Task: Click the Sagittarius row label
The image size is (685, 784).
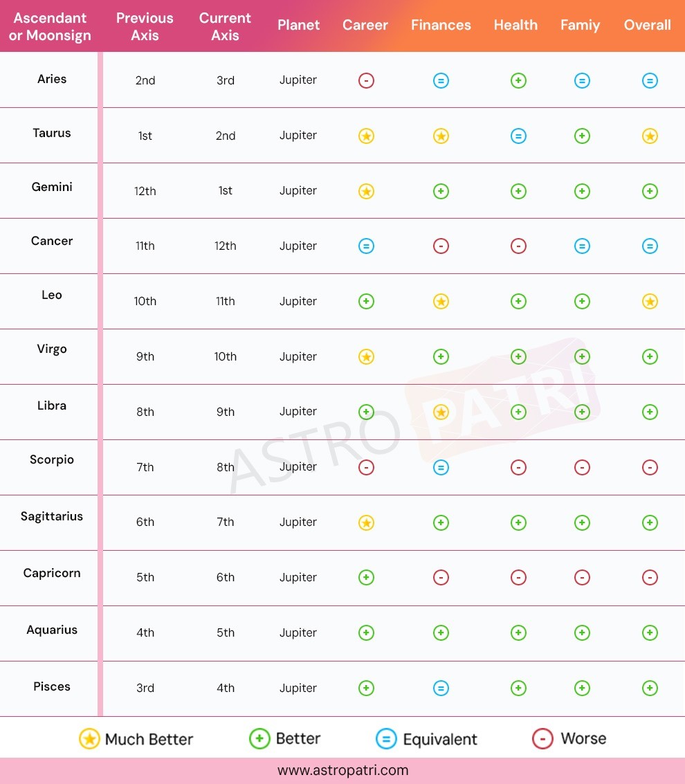Action: (x=51, y=516)
